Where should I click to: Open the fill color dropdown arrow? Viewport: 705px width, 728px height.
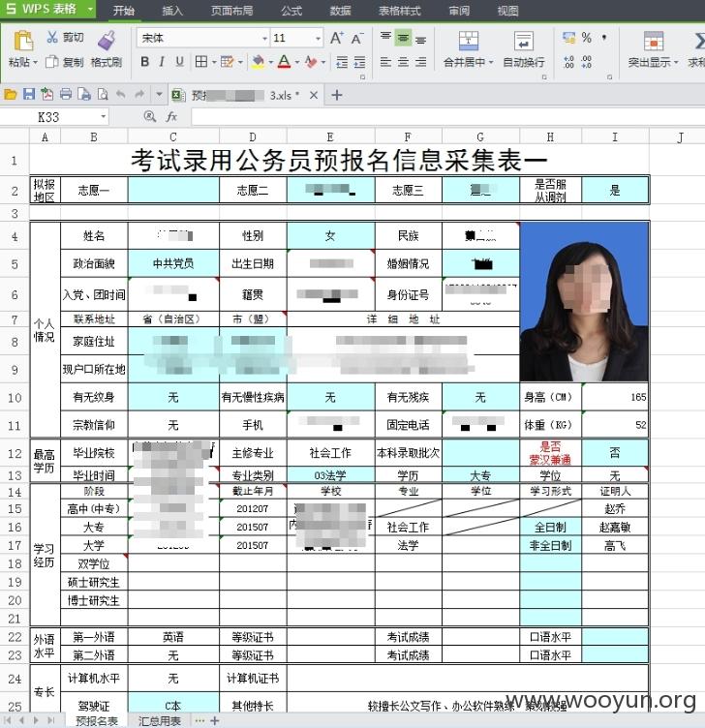(271, 62)
